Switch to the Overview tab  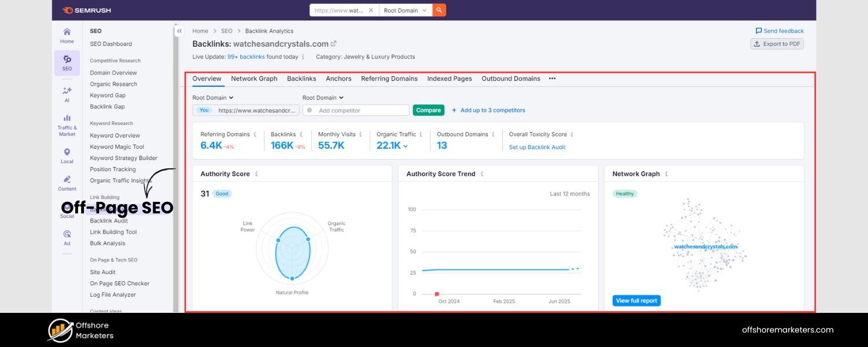point(207,79)
